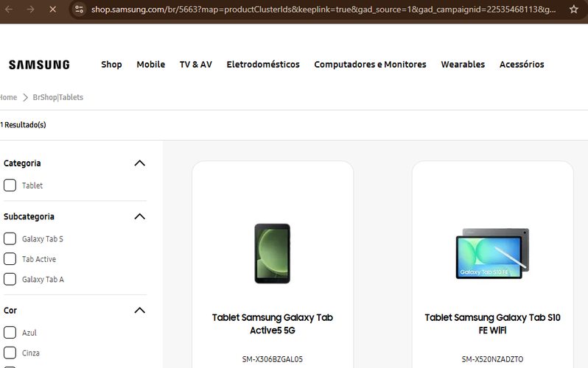Collapse the Subcategoria filter section
The width and height of the screenshot is (588, 368).
pyautogui.click(x=139, y=216)
